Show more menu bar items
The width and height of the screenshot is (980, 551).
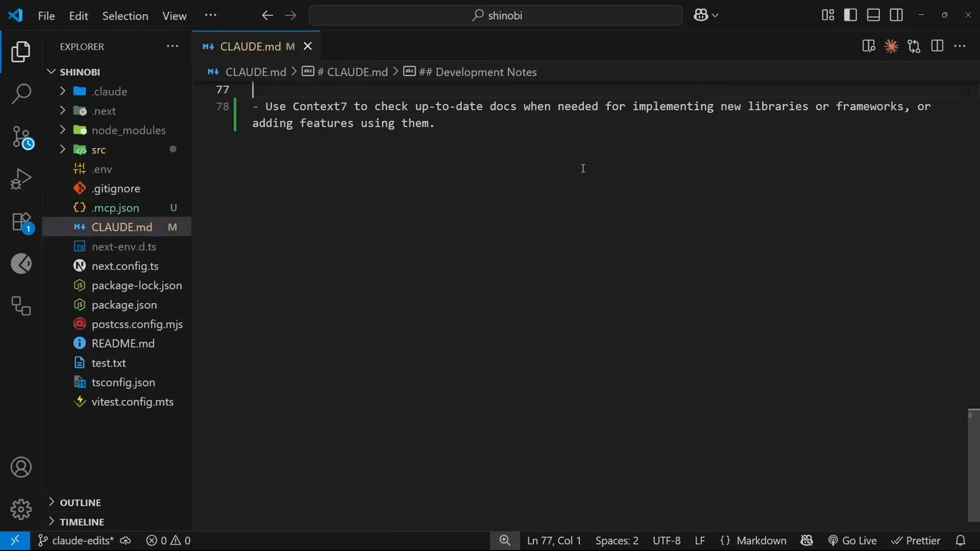pyautogui.click(x=211, y=15)
